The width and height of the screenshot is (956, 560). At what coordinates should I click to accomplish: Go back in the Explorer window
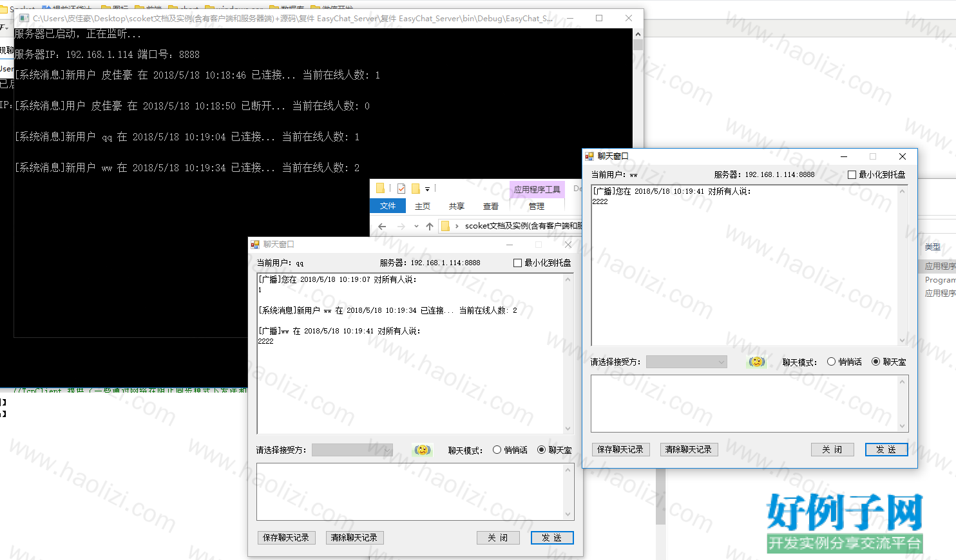point(382,226)
